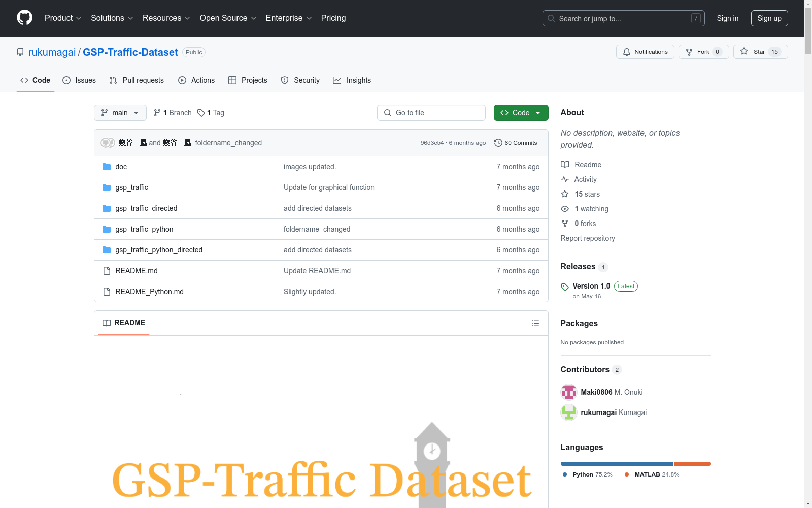Click the stars icon beside 15 stars
Viewport: 812px width, 508px height.
pyautogui.click(x=565, y=194)
